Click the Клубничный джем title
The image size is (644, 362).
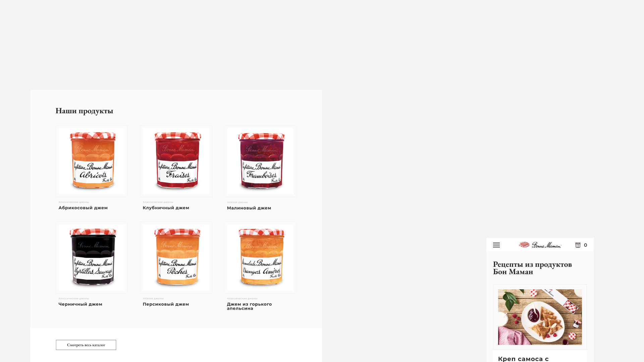pyautogui.click(x=166, y=208)
